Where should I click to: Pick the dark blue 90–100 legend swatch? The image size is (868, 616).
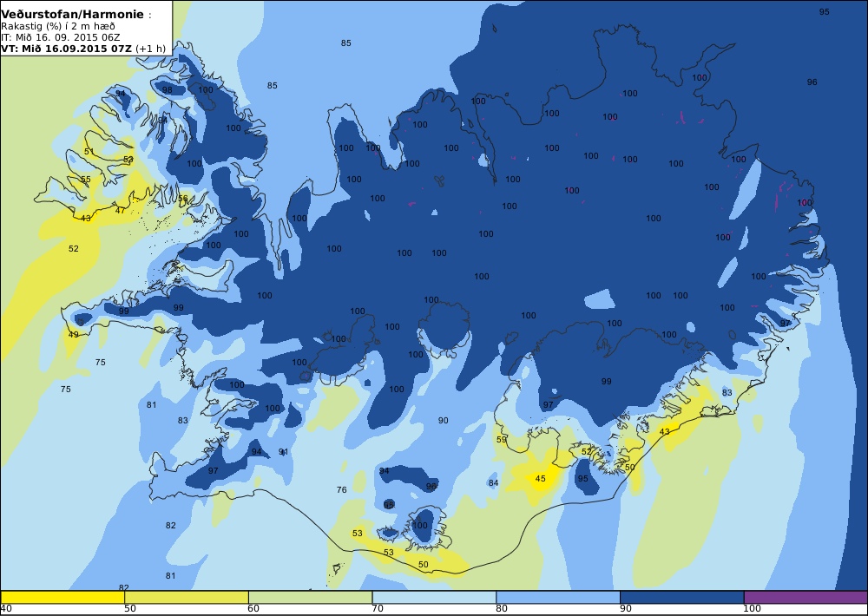point(682,597)
